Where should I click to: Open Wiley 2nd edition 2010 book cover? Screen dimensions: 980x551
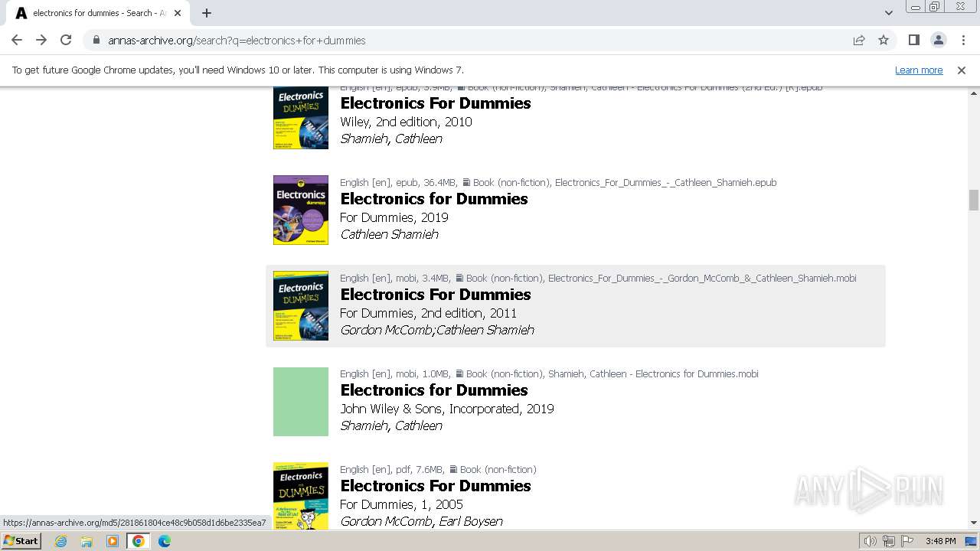click(301, 117)
